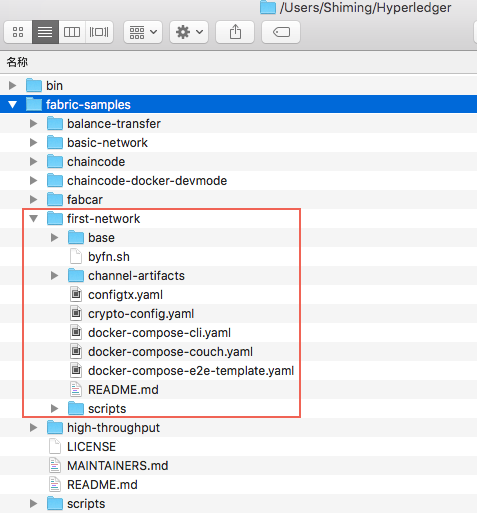
Task: Click the high-throughput name
Action: click(113, 428)
